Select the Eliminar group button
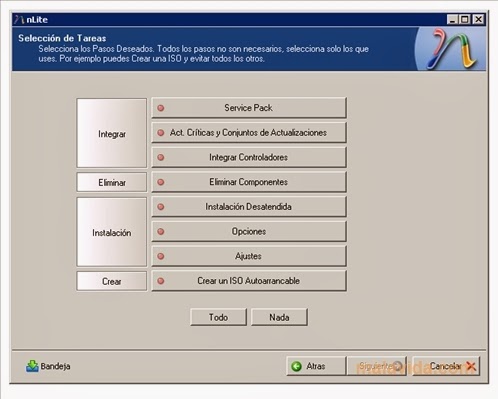Viewport: 498px width, 399px height. tap(112, 182)
